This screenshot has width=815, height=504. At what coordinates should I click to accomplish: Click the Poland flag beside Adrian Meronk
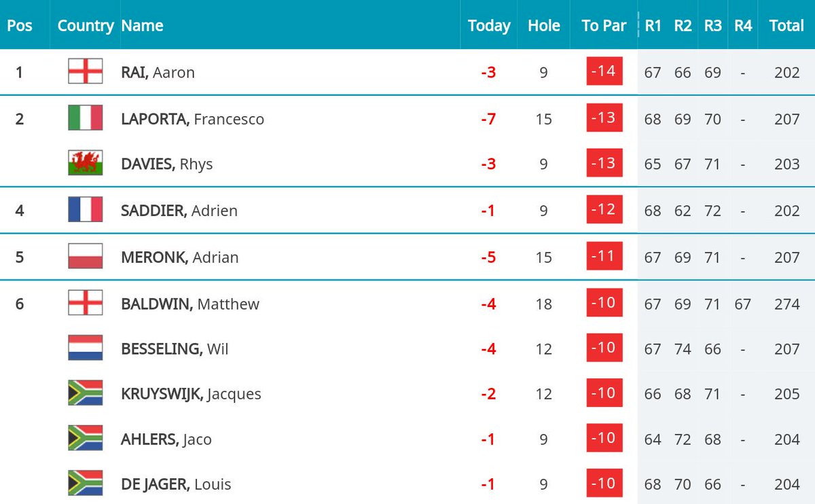pyautogui.click(x=86, y=257)
